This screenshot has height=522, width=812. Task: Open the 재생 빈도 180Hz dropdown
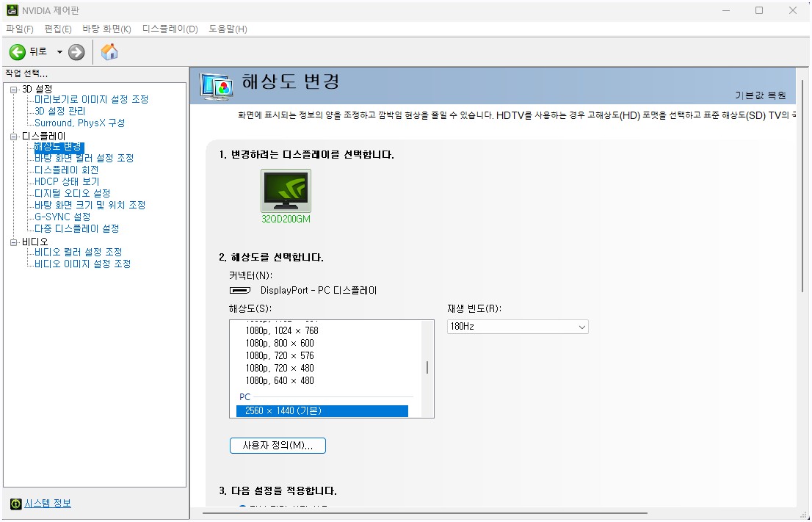(518, 327)
